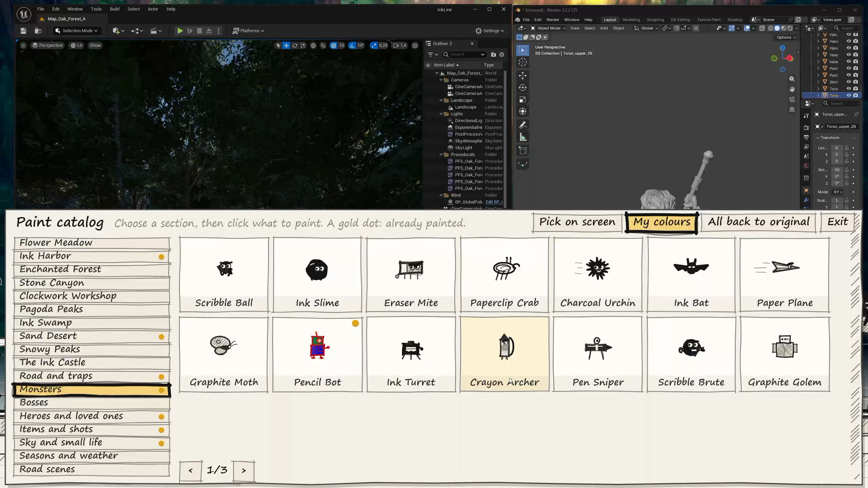Open the Settings dropdown in Unreal
This screenshot has height=488, width=868.
tap(489, 31)
